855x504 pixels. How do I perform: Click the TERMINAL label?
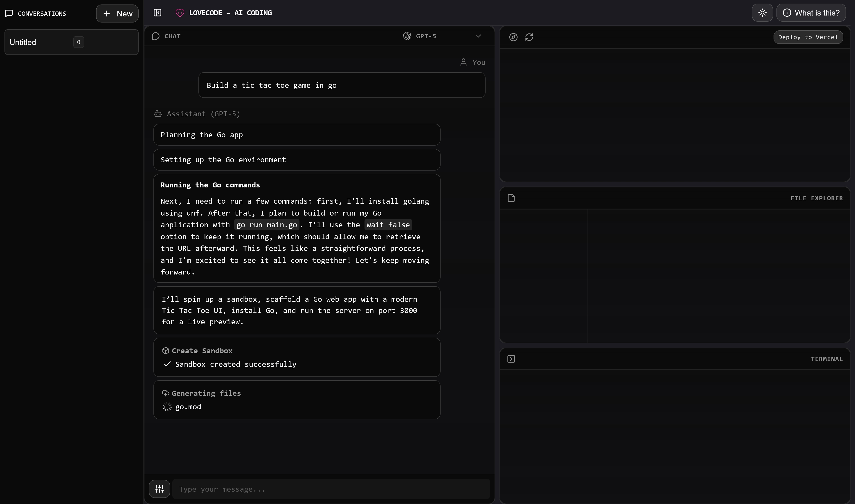click(826, 359)
